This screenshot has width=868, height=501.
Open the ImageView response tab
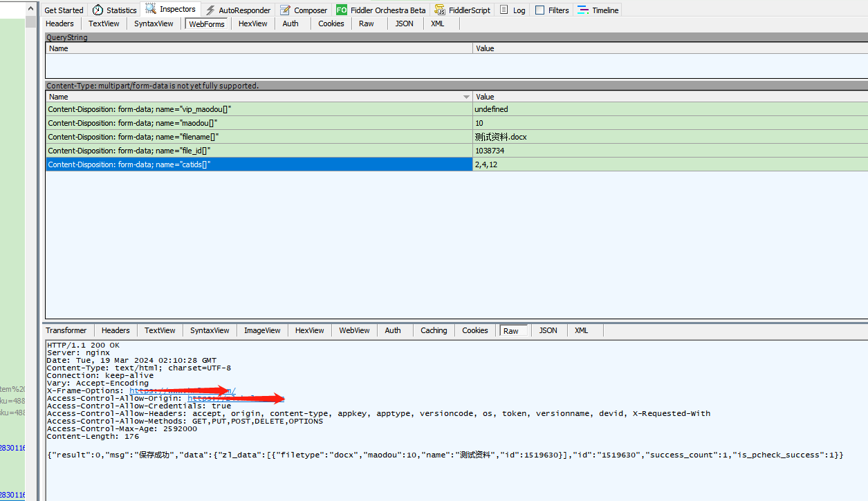(x=262, y=330)
